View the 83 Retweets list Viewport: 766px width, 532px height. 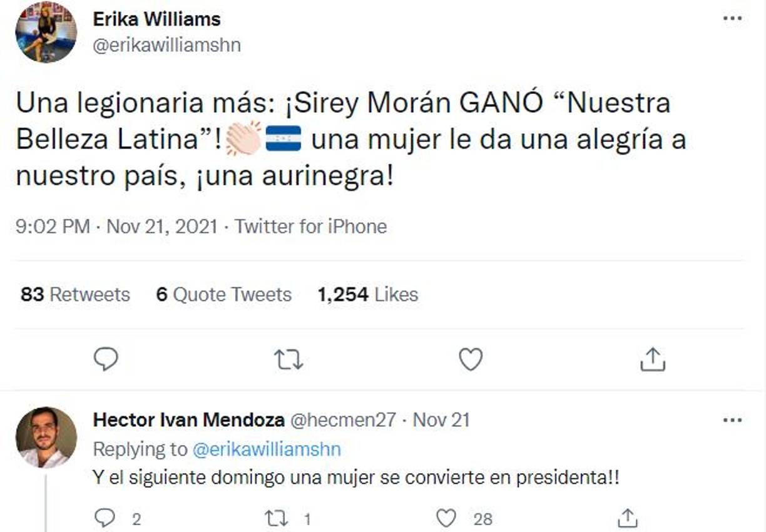tap(75, 294)
